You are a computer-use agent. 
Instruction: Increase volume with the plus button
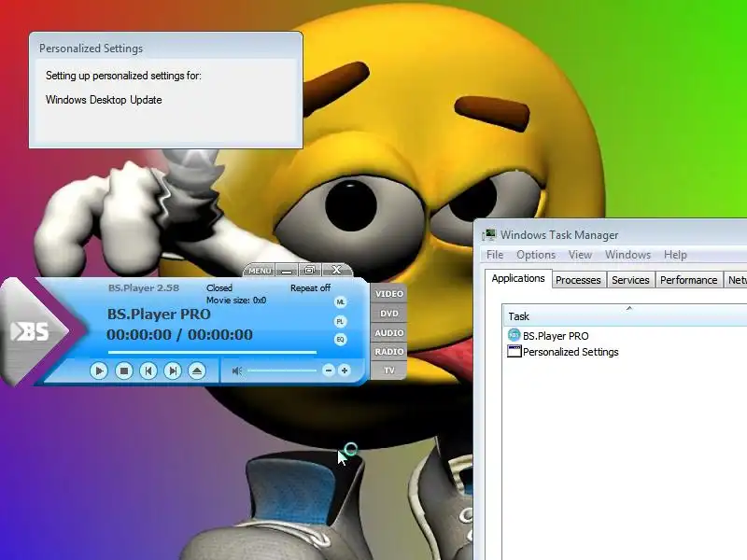pyautogui.click(x=345, y=370)
